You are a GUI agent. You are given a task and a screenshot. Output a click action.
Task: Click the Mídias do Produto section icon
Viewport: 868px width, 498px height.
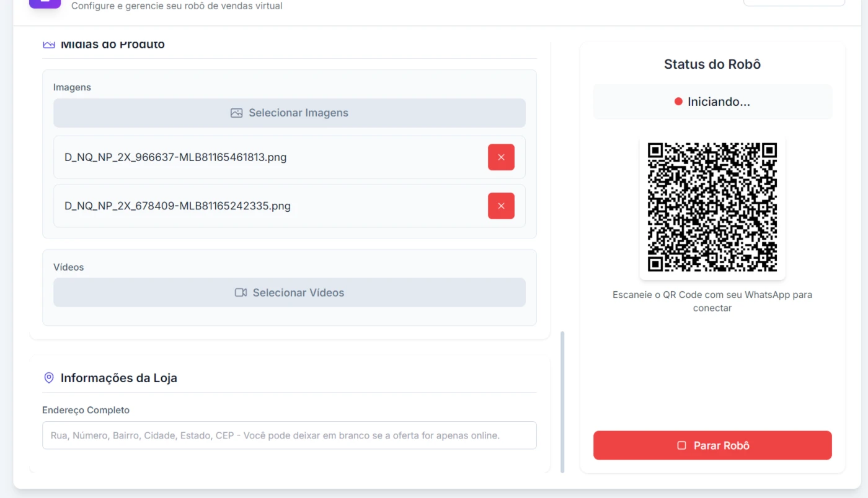(x=49, y=45)
